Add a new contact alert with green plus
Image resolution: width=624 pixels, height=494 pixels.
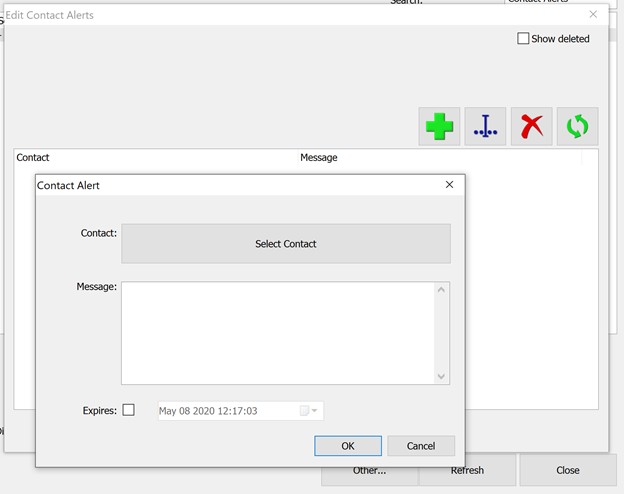point(439,126)
